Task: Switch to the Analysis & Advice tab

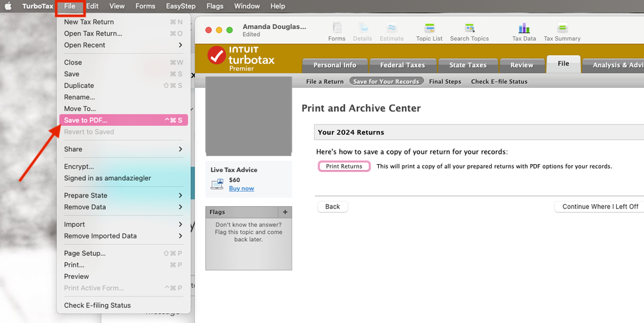Action: tap(613, 65)
